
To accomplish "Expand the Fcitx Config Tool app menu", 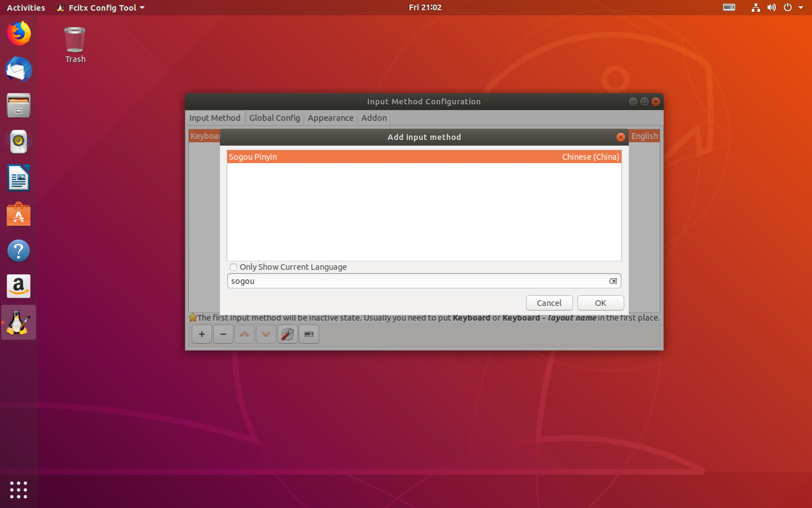I will (x=101, y=7).
